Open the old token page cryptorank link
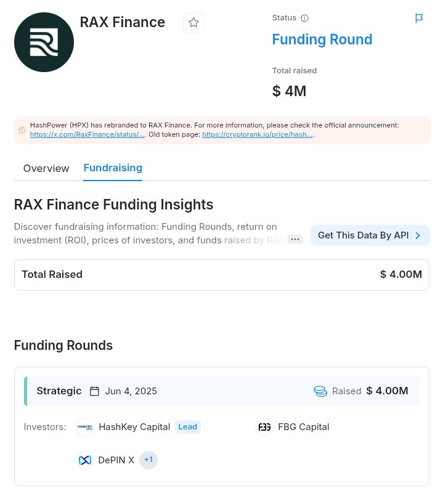This screenshot has width=443, height=504. [x=258, y=135]
